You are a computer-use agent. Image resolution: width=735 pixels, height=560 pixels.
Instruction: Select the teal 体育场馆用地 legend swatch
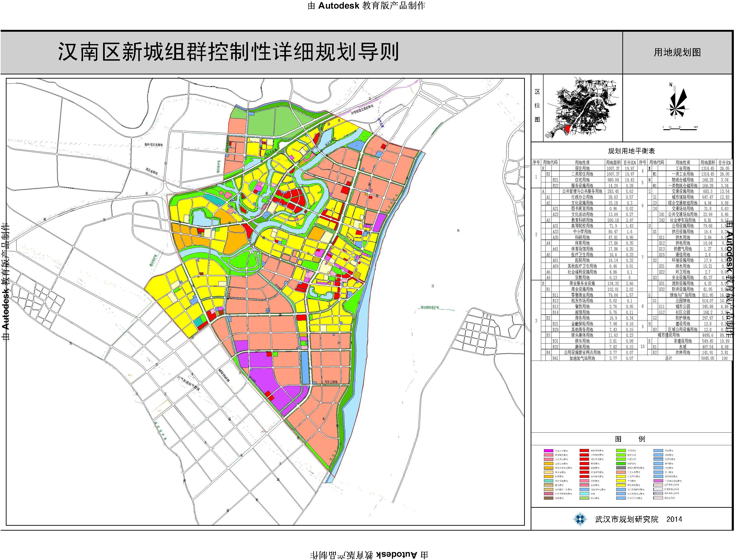click(x=549, y=481)
